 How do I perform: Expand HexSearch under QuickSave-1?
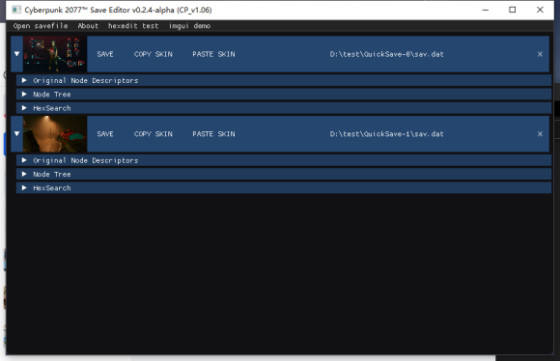(x=284, y=188)
